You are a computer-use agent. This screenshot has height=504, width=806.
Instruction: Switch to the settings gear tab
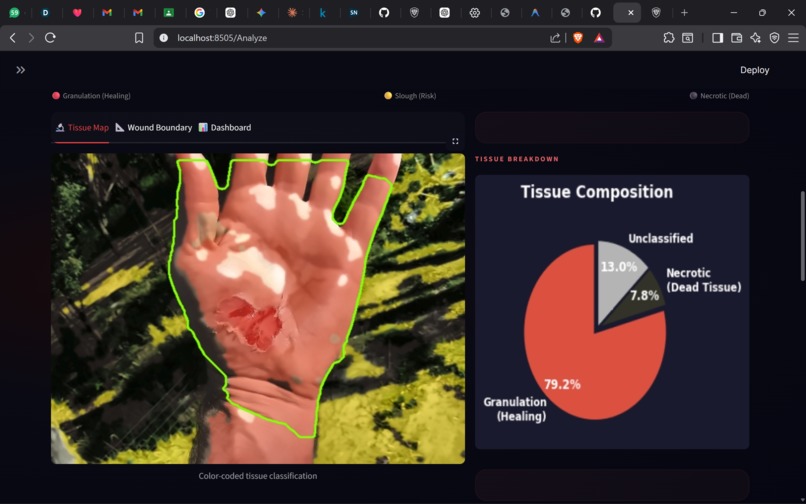coord(474,13)
